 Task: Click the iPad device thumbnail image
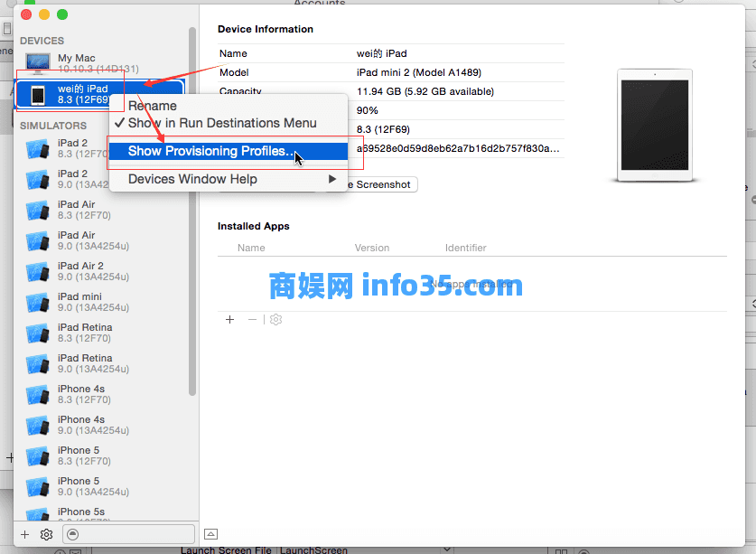(x=655, y=126)
